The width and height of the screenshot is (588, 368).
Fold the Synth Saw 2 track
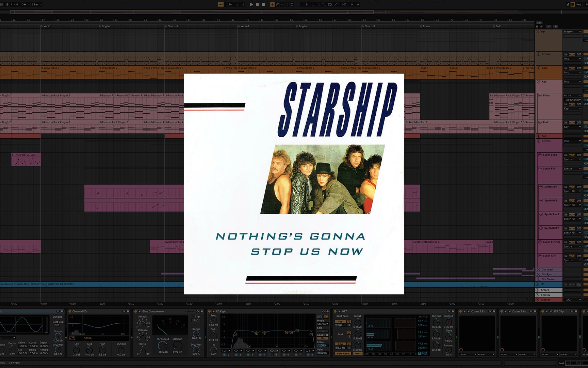541,214
